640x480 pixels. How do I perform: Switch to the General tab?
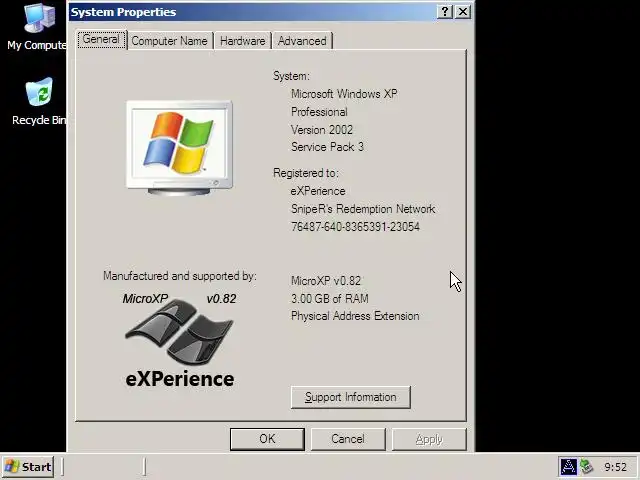tap(101, 40)
